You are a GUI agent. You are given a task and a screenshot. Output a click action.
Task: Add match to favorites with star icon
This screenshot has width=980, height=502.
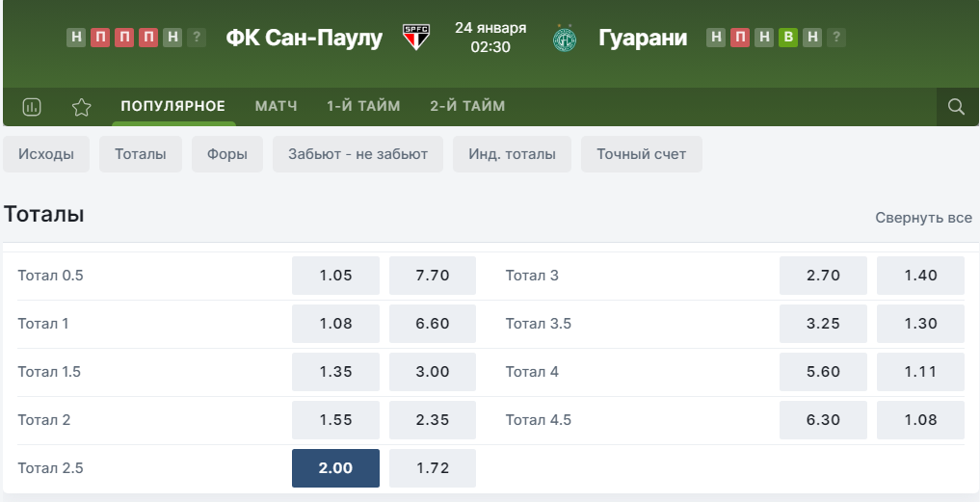coord(81,107)
